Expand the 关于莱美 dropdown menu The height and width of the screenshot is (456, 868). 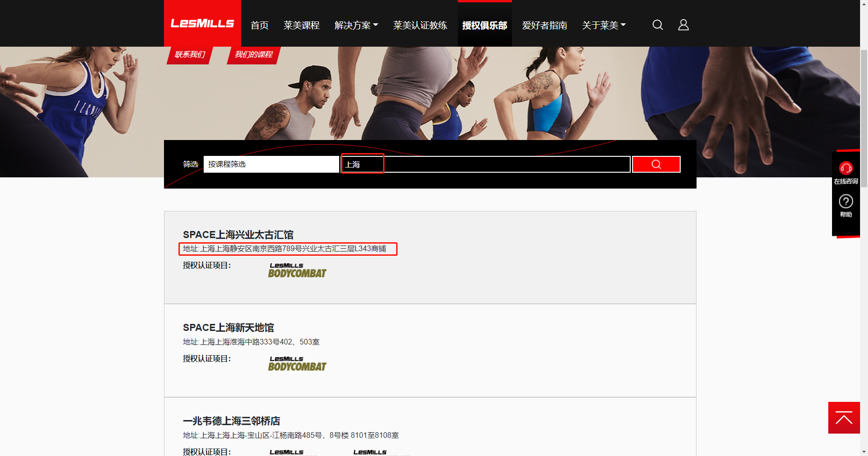pos(604,25)
